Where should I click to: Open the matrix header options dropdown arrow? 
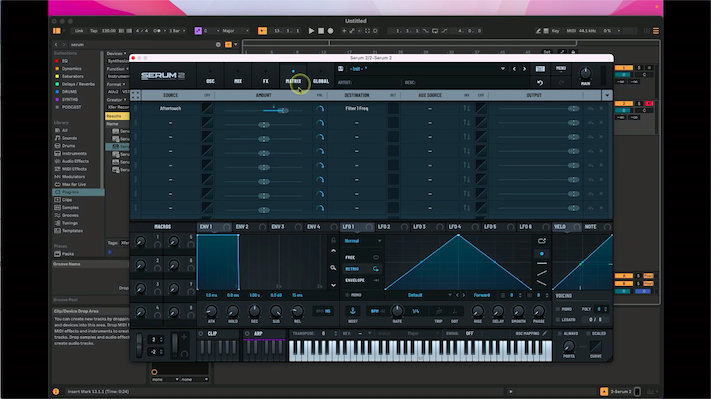[x=607, y=95]
